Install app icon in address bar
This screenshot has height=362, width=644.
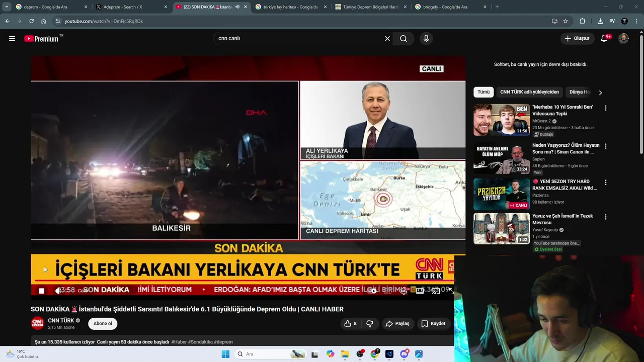click(554, 21)
